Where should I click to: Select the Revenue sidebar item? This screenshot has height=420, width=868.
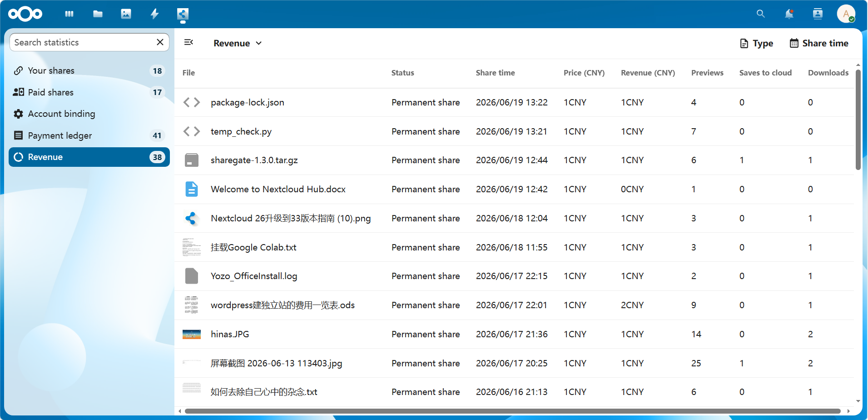pyautogui.click(x=89, y=157)
